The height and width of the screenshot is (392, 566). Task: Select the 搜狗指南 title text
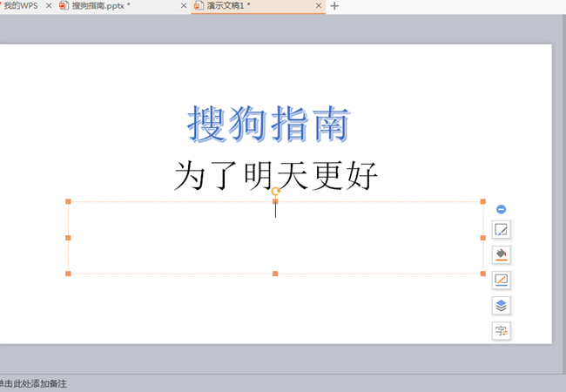pyautogui.click(x=269, y=124)
